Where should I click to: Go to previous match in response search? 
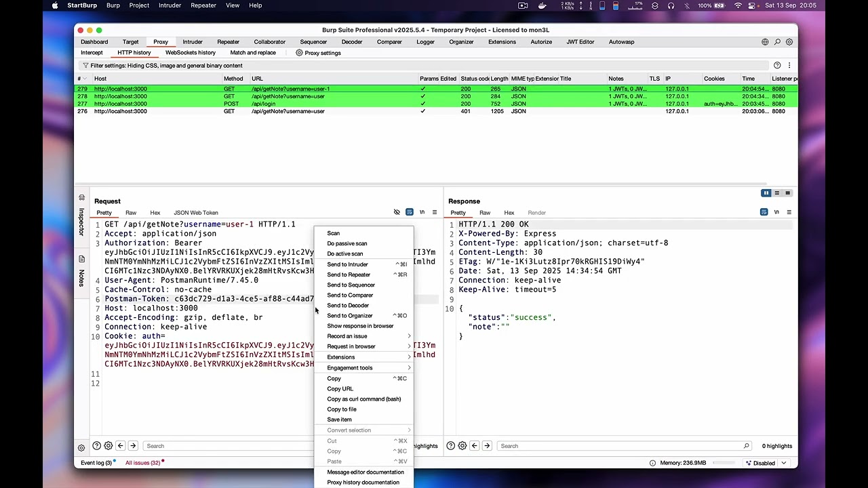click(474, 446)
